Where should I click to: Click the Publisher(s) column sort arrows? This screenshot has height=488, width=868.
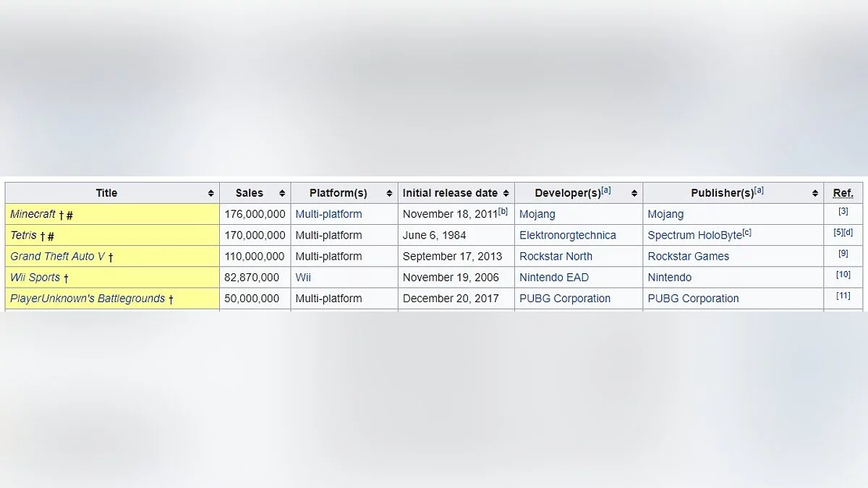[814, 193]
